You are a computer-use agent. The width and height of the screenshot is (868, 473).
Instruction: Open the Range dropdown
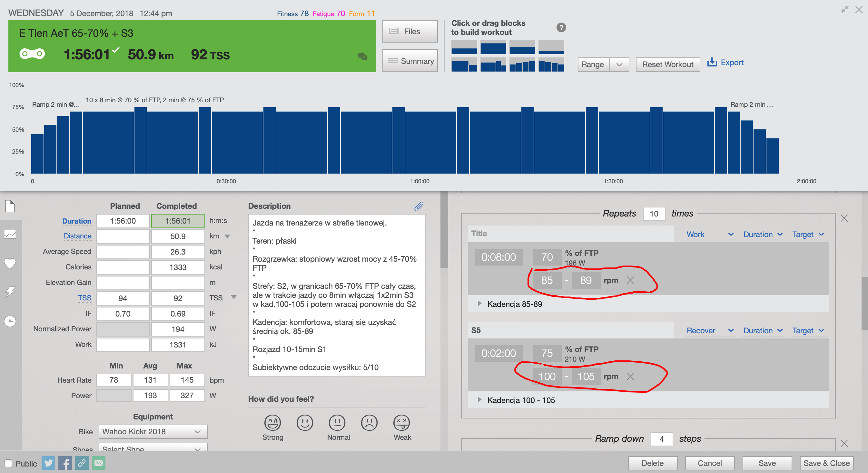point(603,65)
